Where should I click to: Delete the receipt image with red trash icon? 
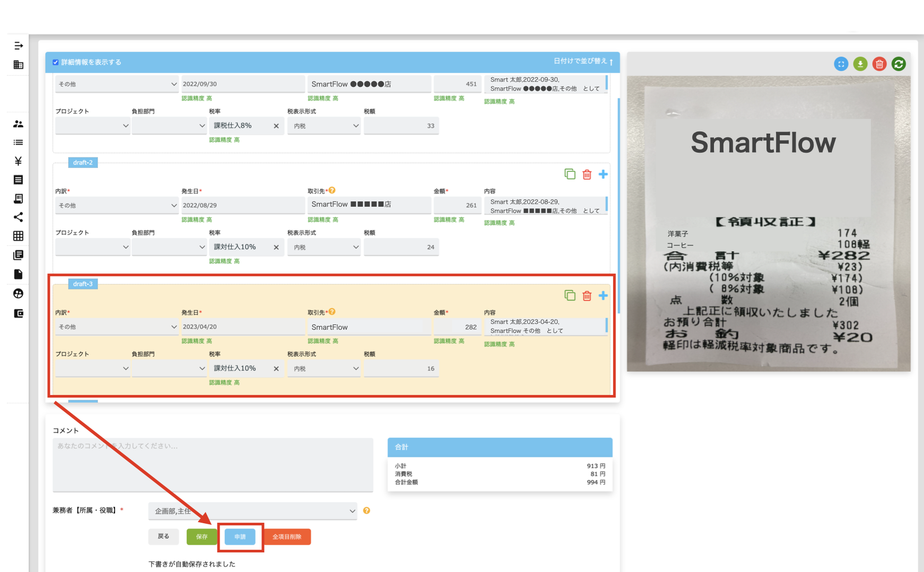click(x=879, y=64)
